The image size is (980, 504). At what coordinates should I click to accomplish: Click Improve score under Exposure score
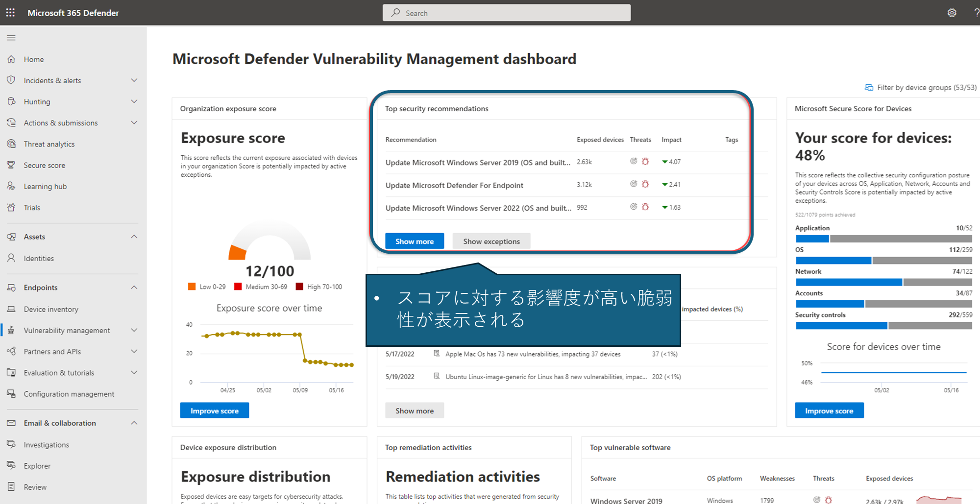[215, 410]
